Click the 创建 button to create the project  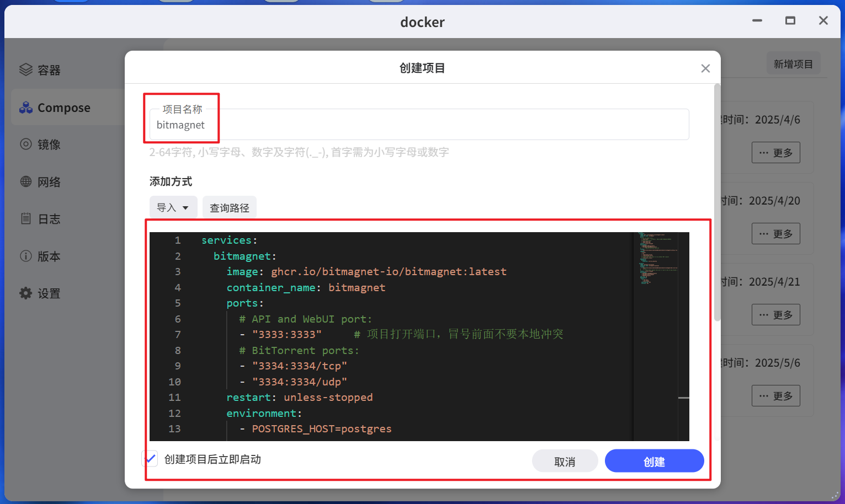coord(654,461)
